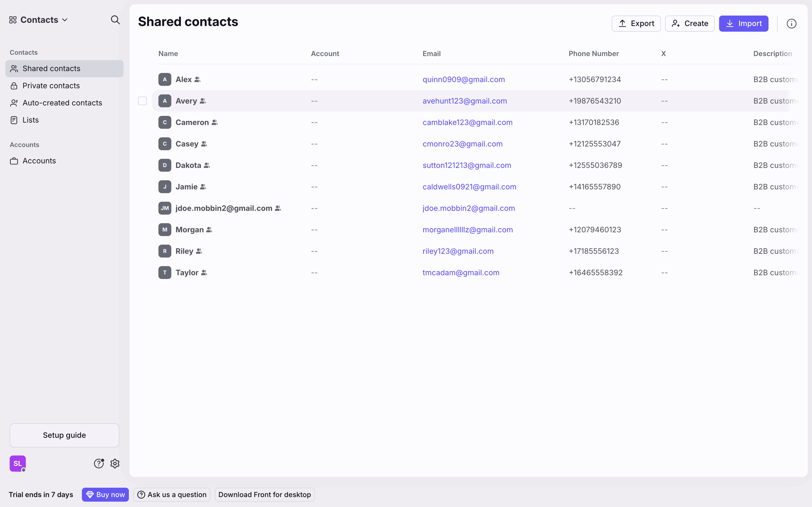Click the shared-contact icon next to Alex
The image size is (812, 507).
coord(197,79)
